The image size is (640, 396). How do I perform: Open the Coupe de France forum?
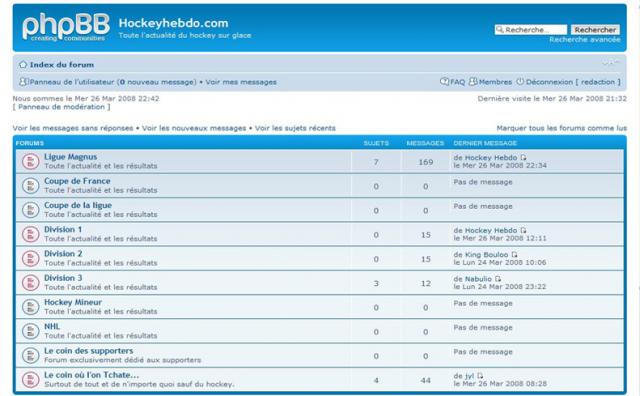pos(77,181)
